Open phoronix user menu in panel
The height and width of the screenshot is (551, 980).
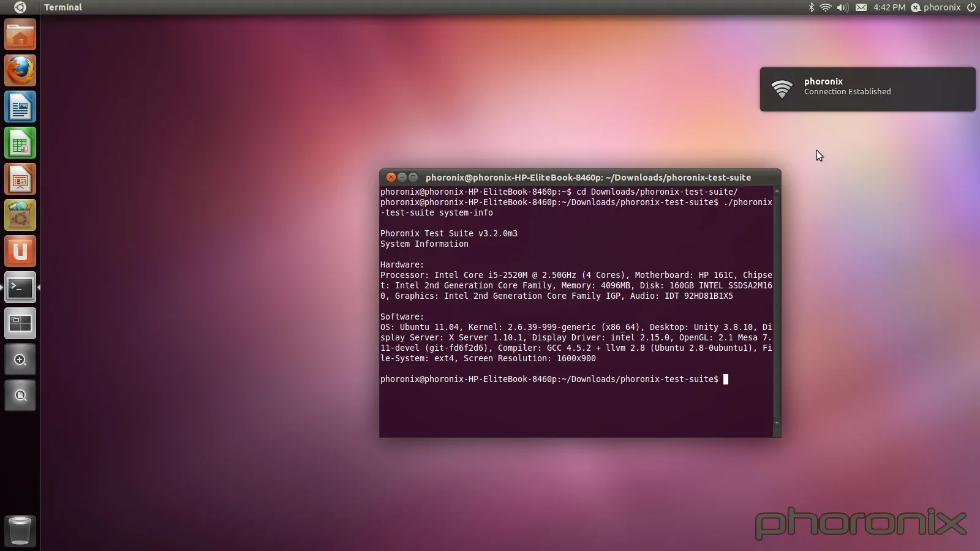pos(936,7)
